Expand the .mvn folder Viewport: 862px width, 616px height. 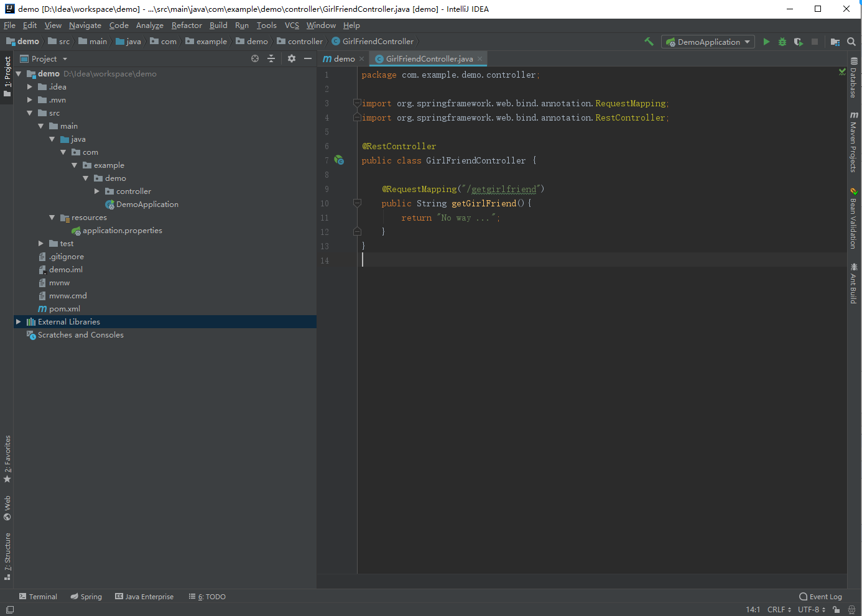(x=30, y=99)
